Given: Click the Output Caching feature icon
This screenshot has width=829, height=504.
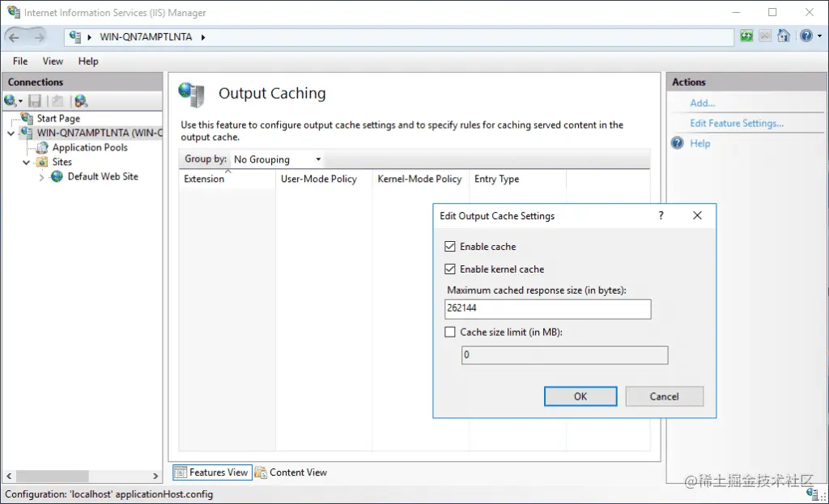Looking at the screenshot, I should [x=191, y=95].
